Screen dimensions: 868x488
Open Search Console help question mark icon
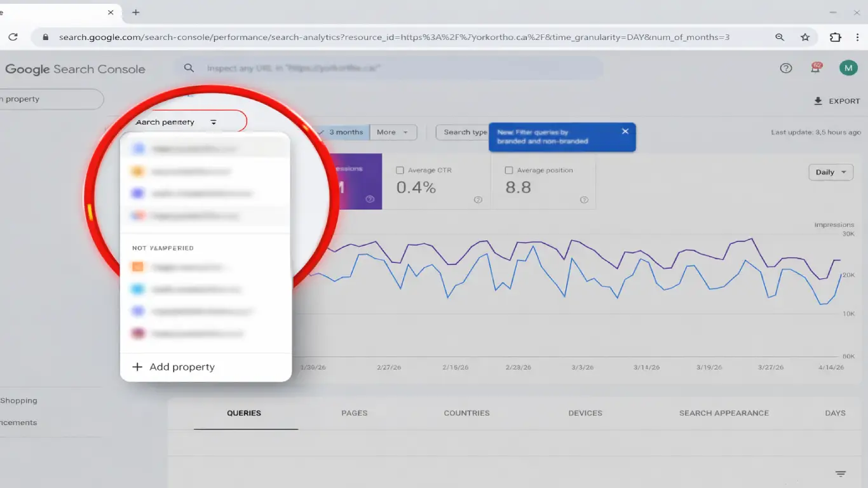click(786, 68)
